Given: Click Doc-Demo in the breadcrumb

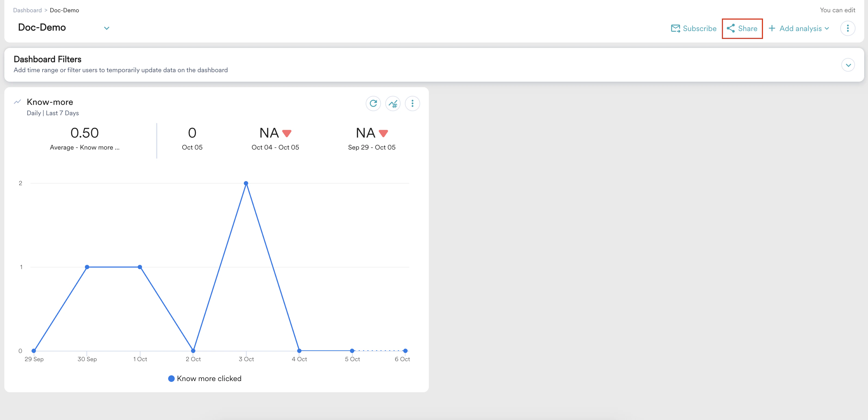Looking at the screenshot, I should pos(64,10).
